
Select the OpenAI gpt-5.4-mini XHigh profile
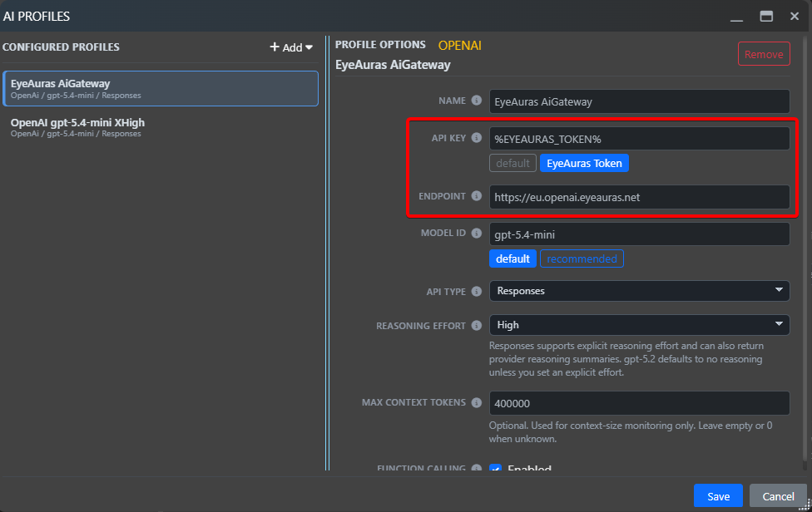(x=160, y=127)
